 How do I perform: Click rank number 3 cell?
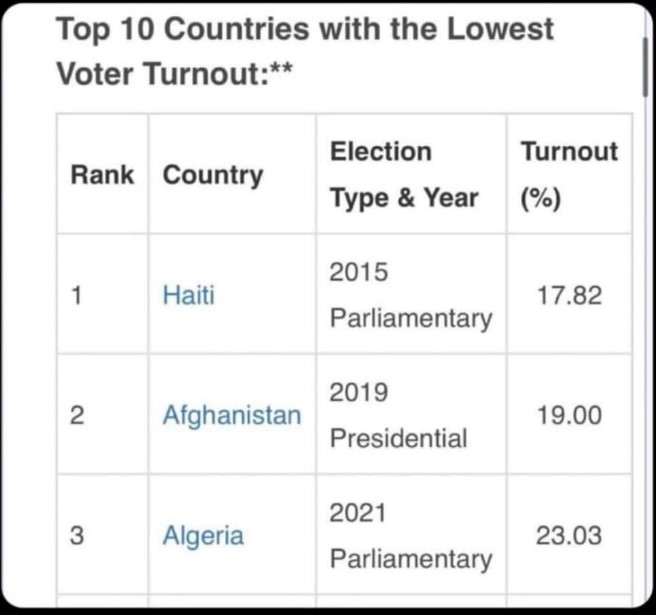[76, 535]
